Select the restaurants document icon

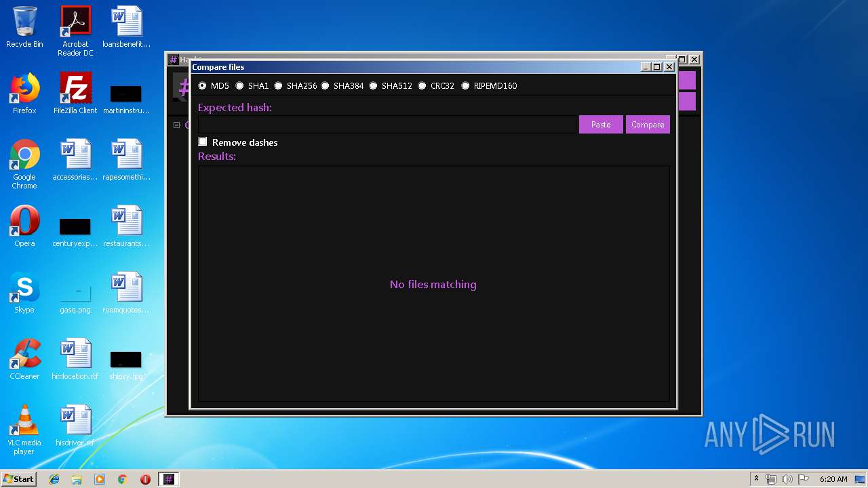[x=126, y=226]
